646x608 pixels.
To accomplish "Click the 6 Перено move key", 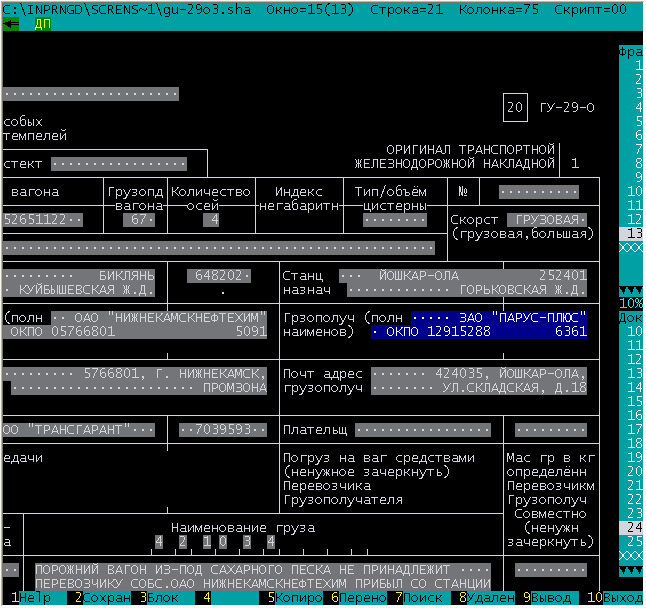I will tap(361, 598).
